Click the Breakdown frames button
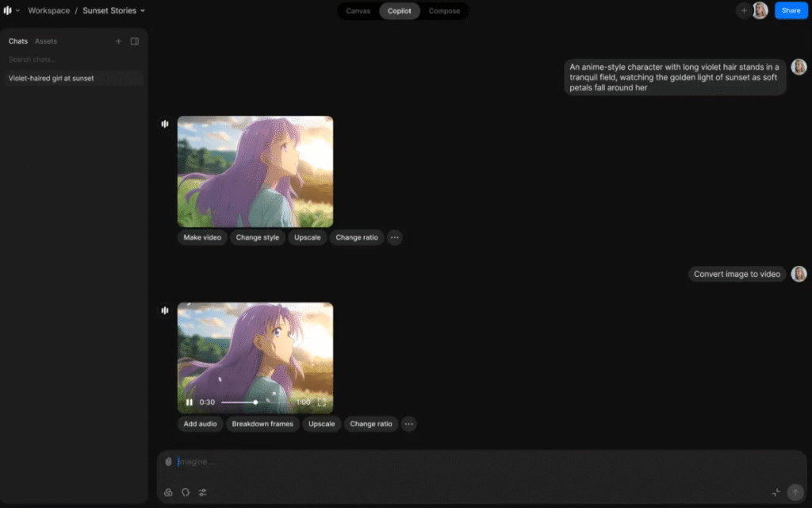812x508 pixels. (x=262, y=424)
